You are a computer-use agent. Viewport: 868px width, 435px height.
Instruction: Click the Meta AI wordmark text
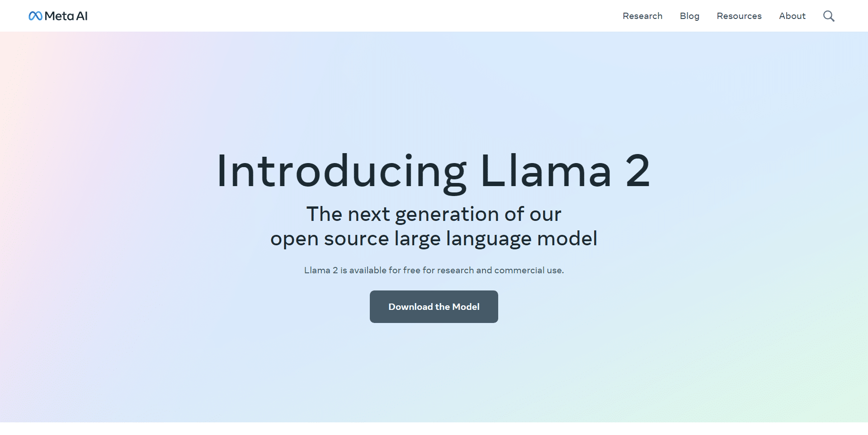coord(66,16)
